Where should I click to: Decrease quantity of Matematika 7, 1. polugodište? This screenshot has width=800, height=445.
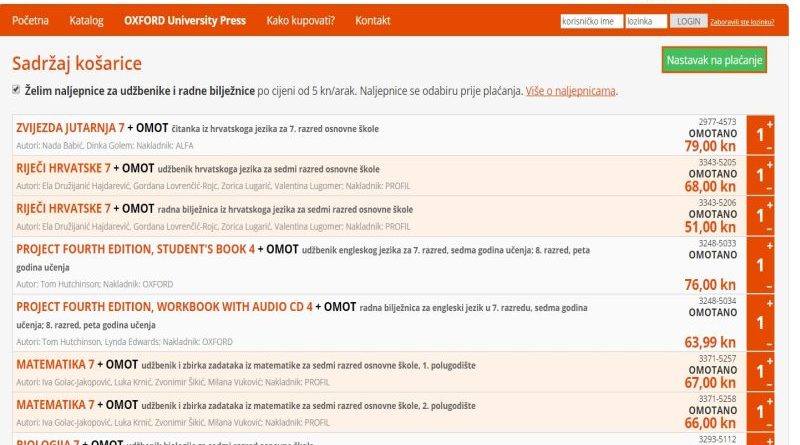pos(769,385)
